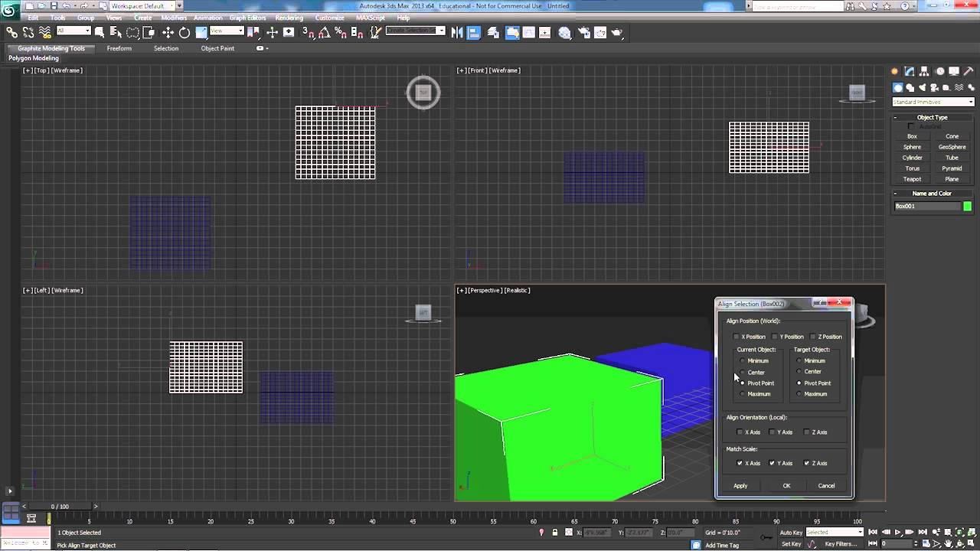Click the Box001 object name field
The height and width of the screenshot is (551, 980).
[927, 206]
